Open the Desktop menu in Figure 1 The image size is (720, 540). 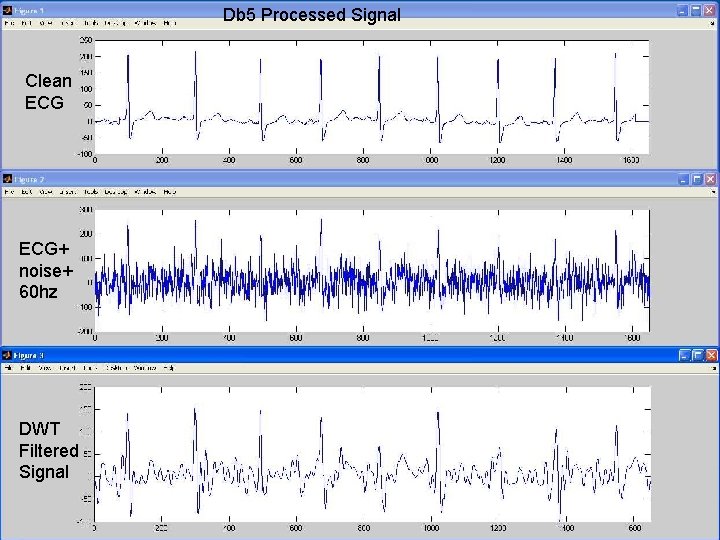[x=115, y=23]
